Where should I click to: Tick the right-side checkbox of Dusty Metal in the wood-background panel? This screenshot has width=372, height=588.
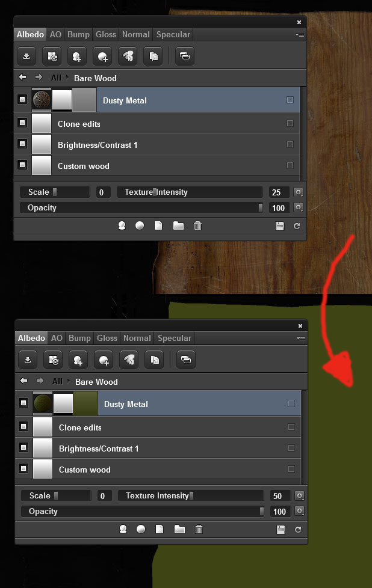[x=290, y=100]
